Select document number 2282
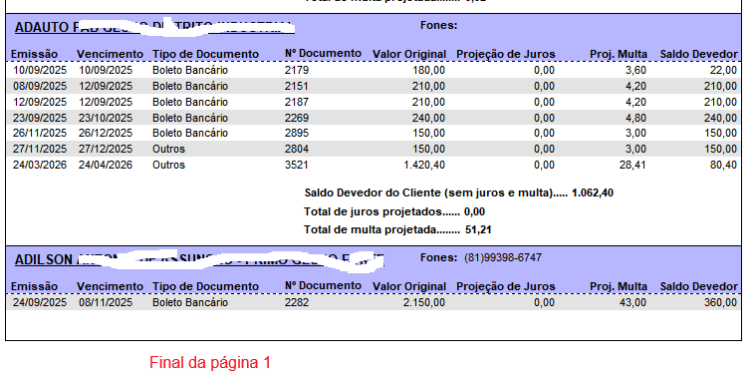 click(297, 302)
